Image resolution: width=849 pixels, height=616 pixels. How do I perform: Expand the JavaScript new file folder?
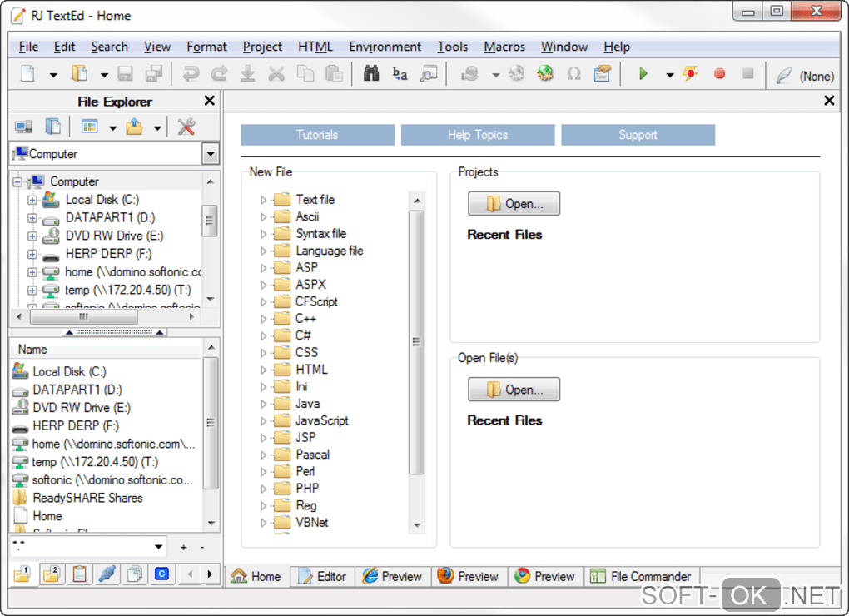263,421
